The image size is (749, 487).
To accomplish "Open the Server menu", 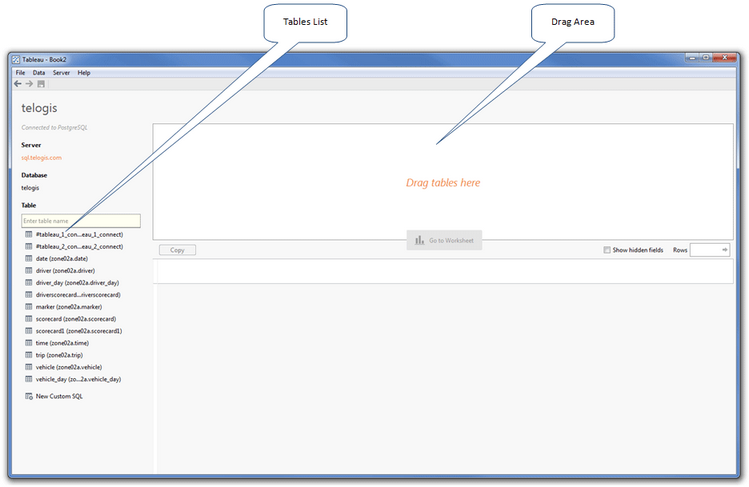I will (x=61, y=73).
